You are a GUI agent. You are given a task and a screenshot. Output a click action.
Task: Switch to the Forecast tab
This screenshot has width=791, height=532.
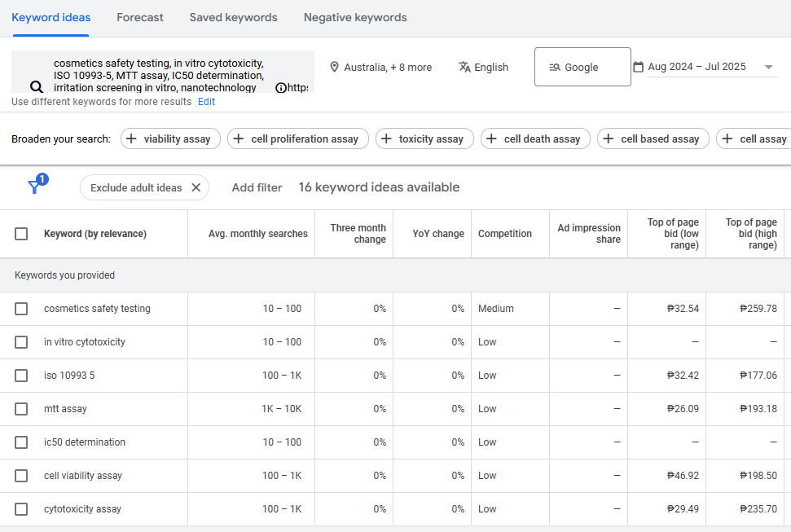point(139,17)
